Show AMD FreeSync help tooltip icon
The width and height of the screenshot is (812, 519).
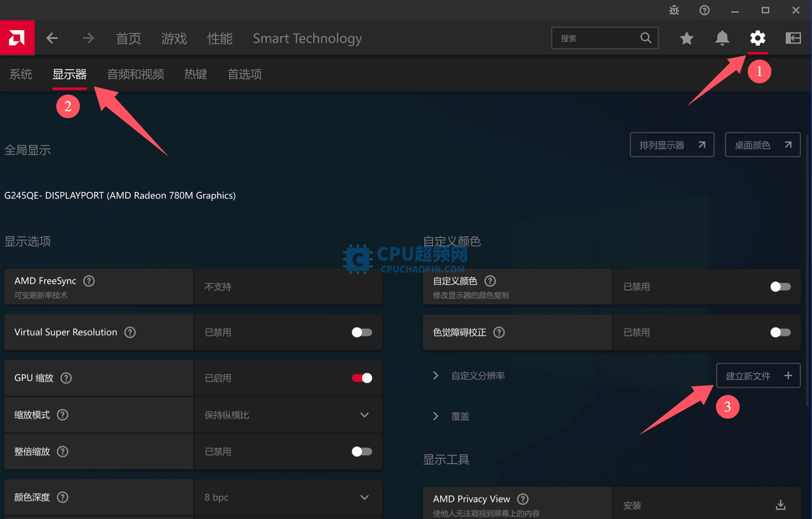click(x=89, y=281)
